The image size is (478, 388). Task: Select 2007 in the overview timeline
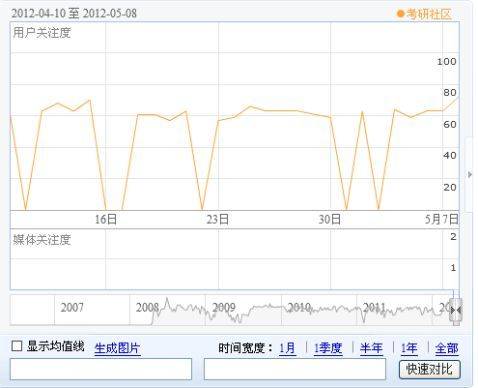[x=72, y=307]
